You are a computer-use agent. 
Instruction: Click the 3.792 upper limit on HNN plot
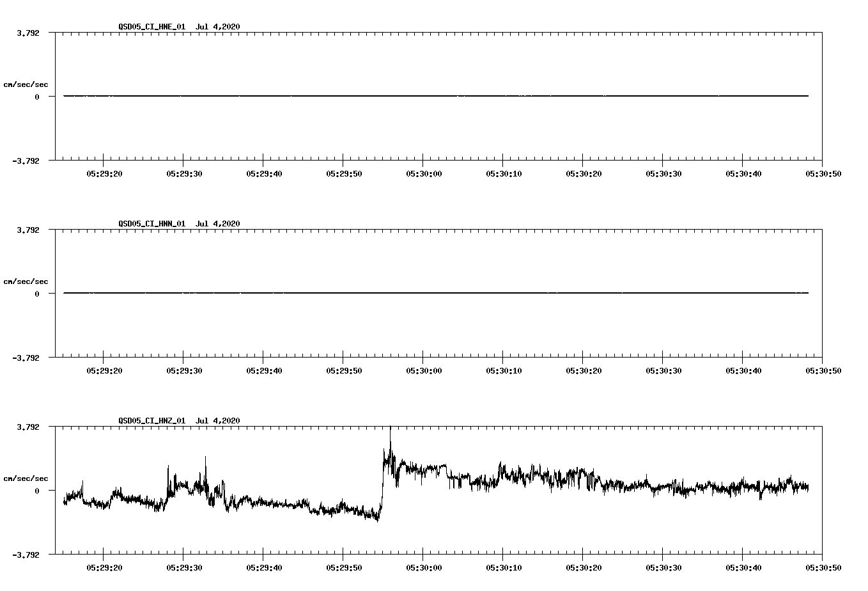pos(27,230)
